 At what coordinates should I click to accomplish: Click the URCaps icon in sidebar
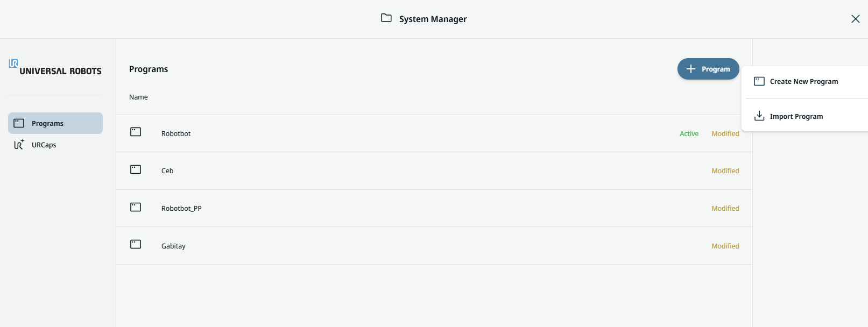click(19, 145)
